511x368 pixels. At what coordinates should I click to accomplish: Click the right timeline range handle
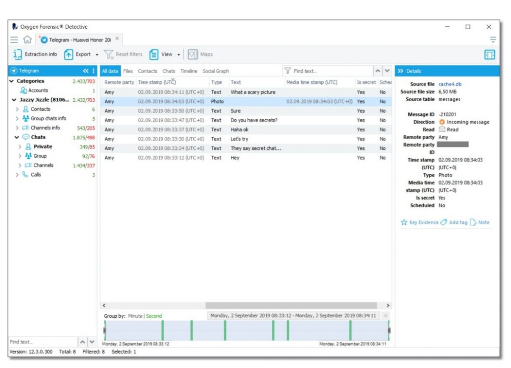[x=389, y=330]
